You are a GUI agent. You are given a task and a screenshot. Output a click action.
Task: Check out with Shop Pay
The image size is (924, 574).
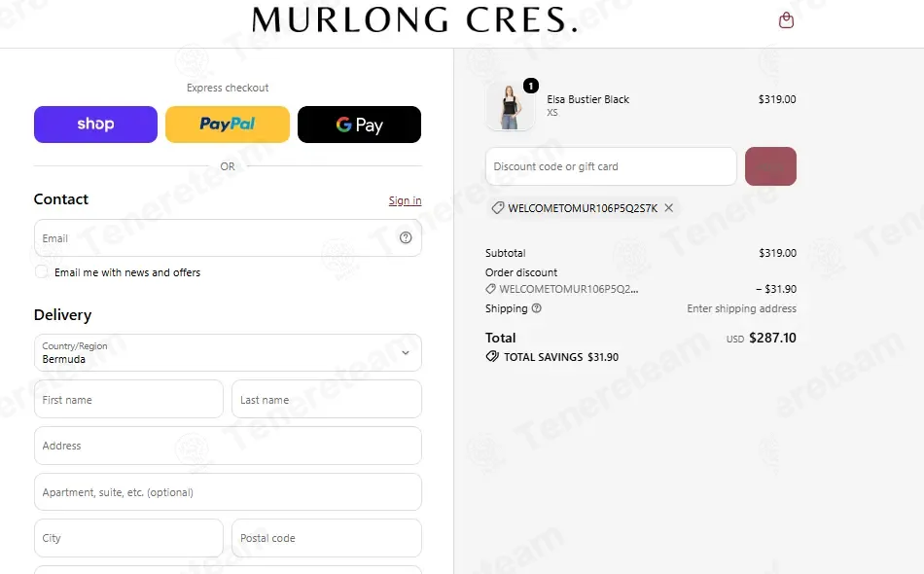[95, 125]
